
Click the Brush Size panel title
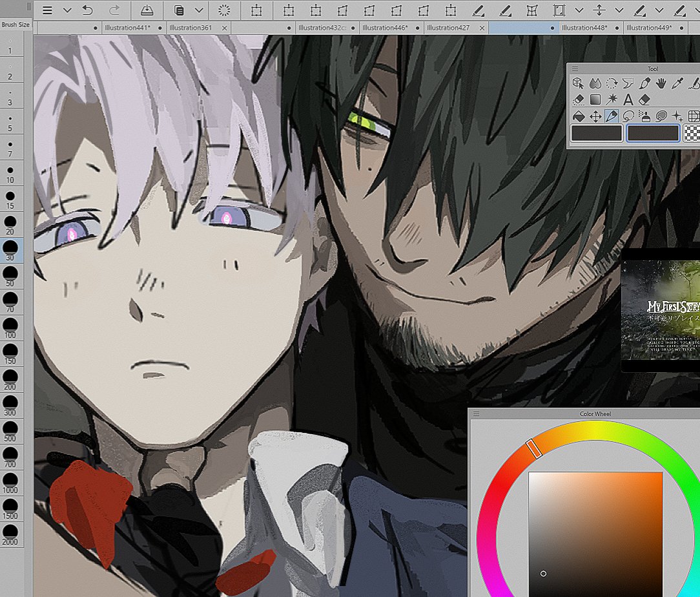pyautogui.click(x=15, y=25)
